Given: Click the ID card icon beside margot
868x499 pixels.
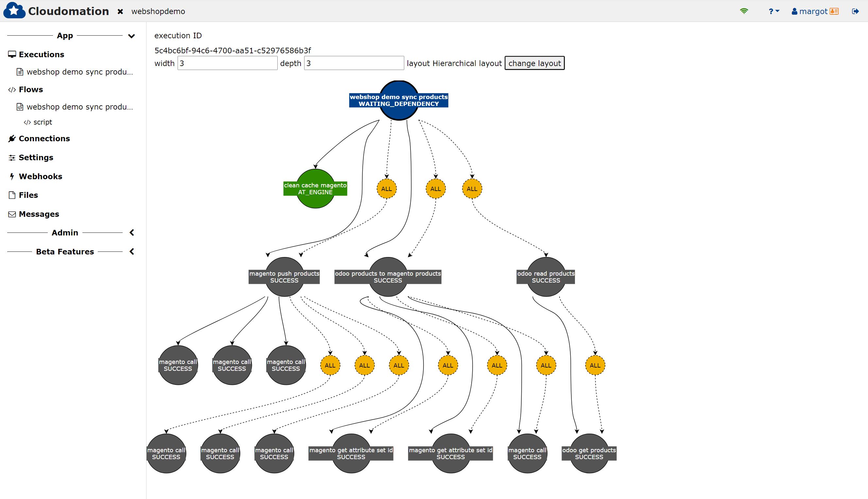Looking at the screenshot, I should 834,11.
